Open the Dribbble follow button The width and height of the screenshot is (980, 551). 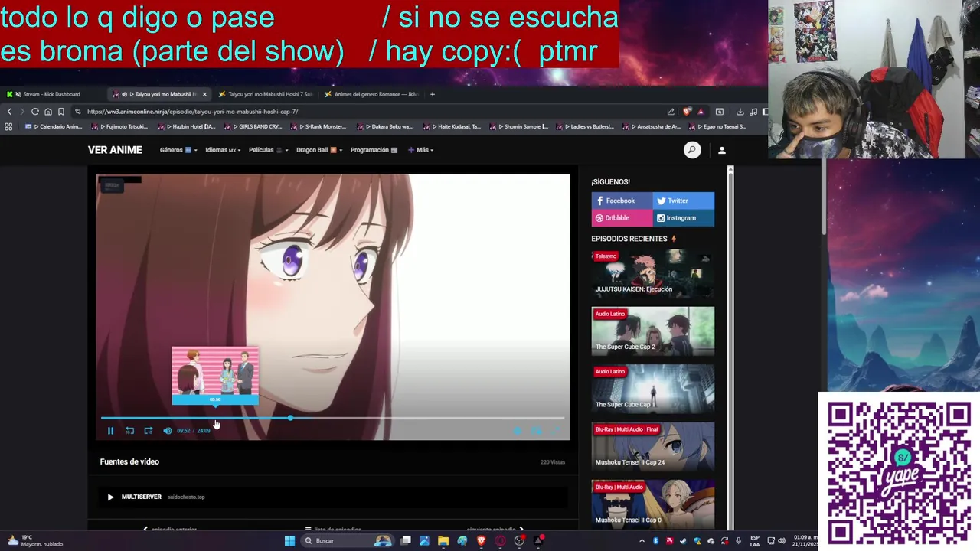tap(622, 218)
